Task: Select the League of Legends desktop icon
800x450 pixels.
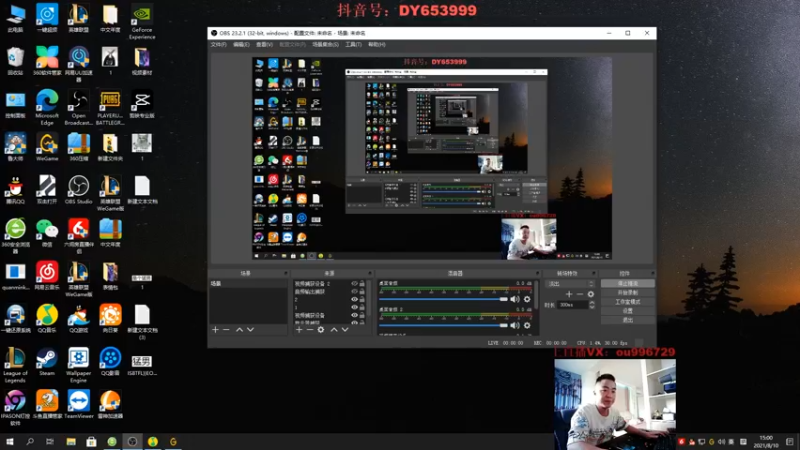Action: point(15,364)
